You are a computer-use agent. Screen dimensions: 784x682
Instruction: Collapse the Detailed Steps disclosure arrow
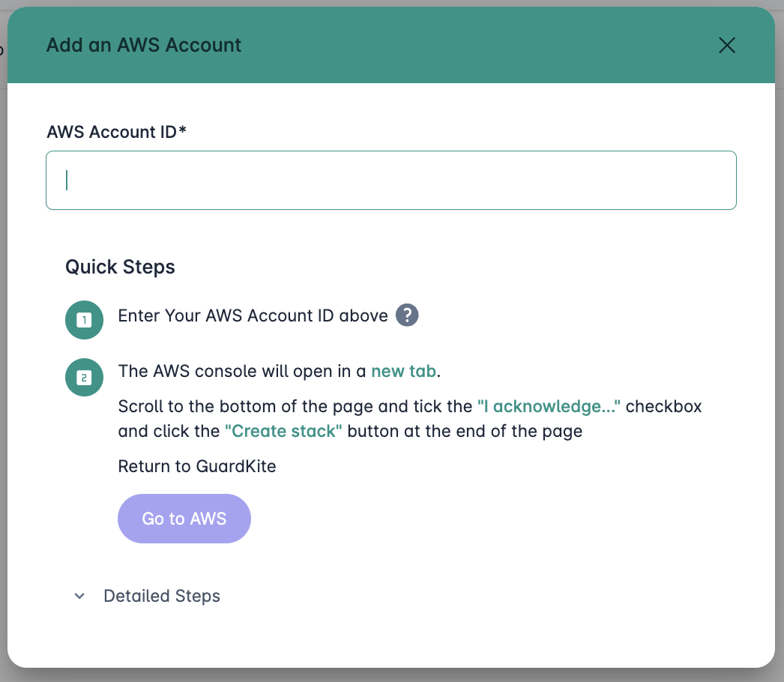79,596
